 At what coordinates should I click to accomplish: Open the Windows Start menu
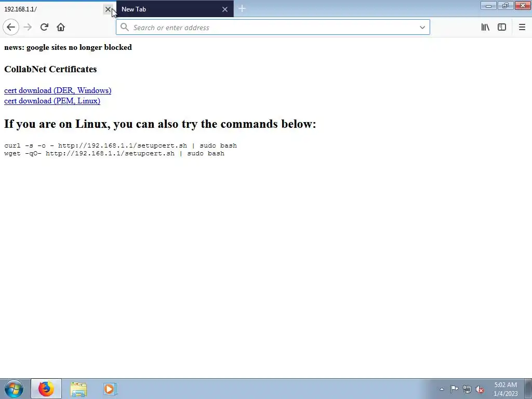pos(14,389)
